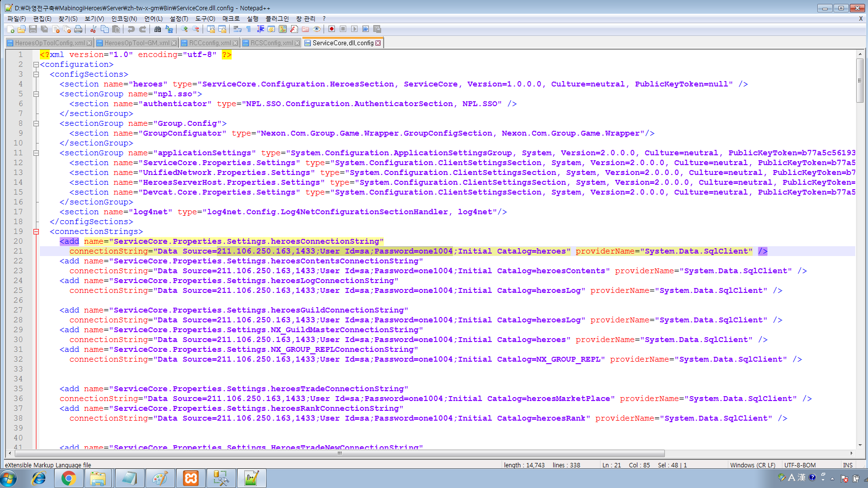Open the 매크로 menu

(x=231, y=19)
